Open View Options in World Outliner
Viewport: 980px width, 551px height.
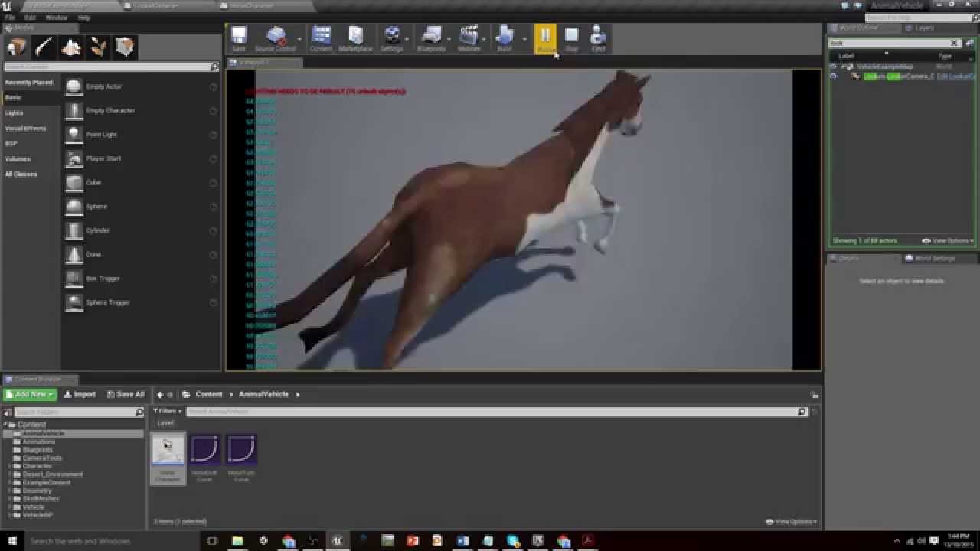pos(948,240)
